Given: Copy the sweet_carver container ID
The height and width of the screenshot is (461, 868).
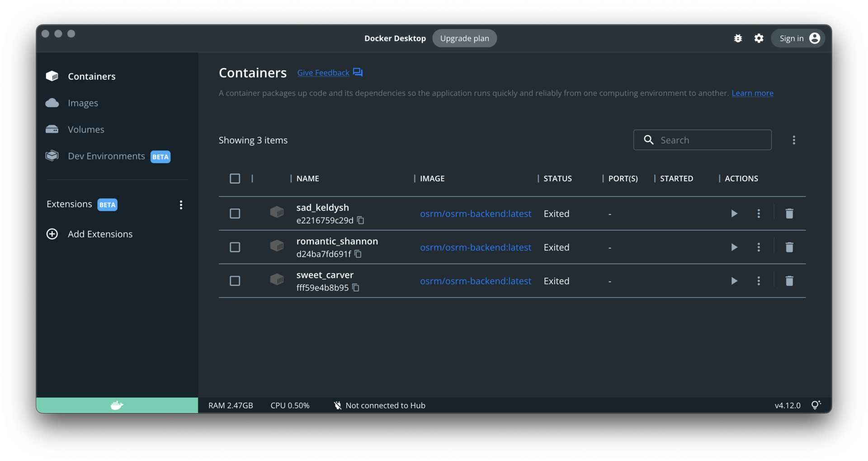Looking at the screenshot, I should [x=356, y=288].
